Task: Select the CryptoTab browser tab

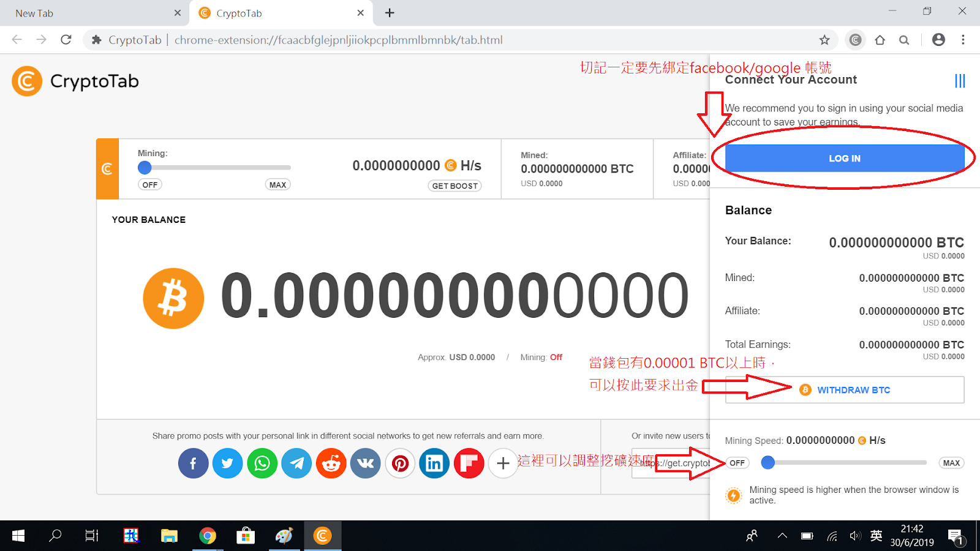Action: click(282, 13)
